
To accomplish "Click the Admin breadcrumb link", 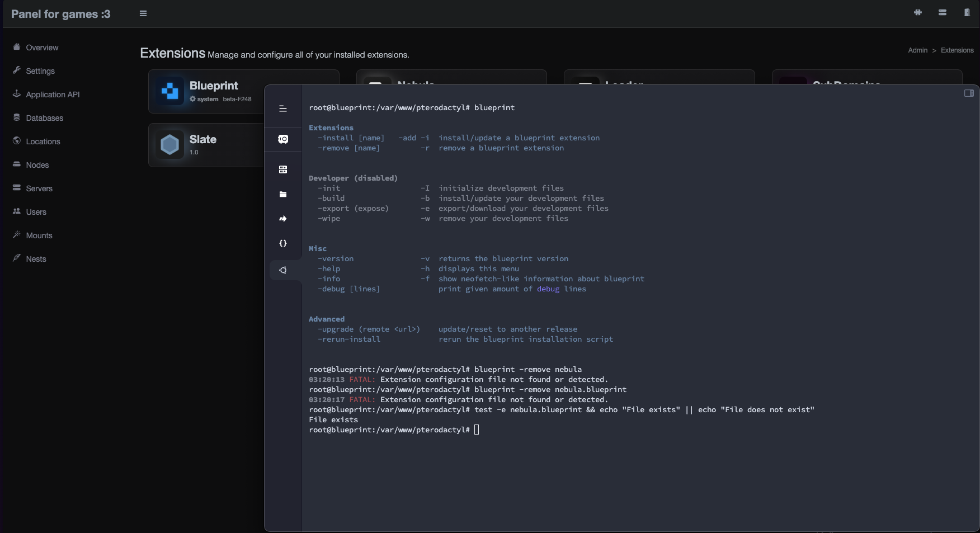I will (x=918, y=50).
